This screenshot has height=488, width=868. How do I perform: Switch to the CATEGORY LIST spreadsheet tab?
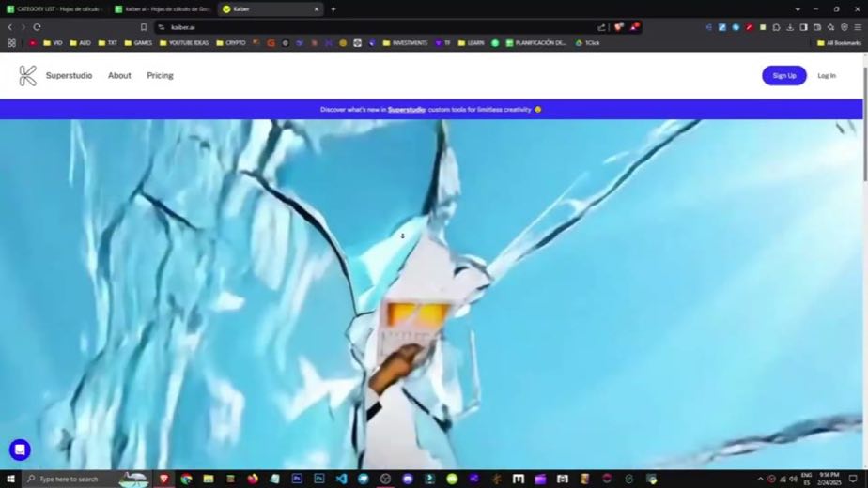click(x=54, y=8)
